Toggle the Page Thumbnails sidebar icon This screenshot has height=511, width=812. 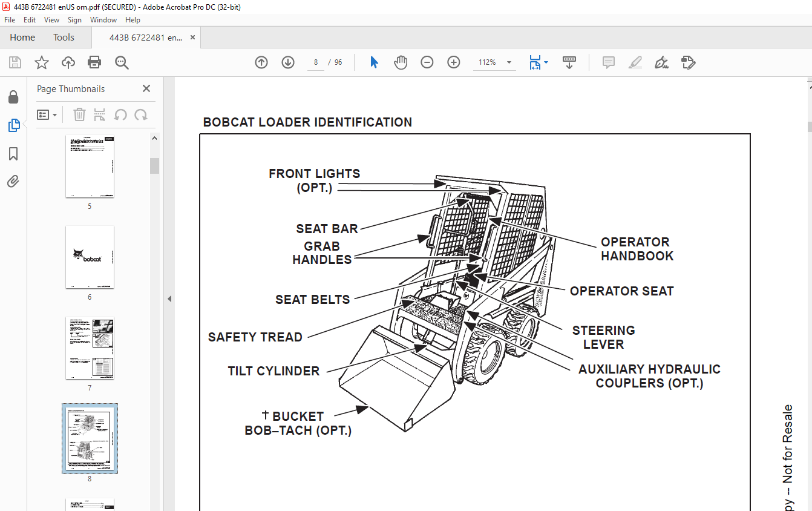point(13,125)
